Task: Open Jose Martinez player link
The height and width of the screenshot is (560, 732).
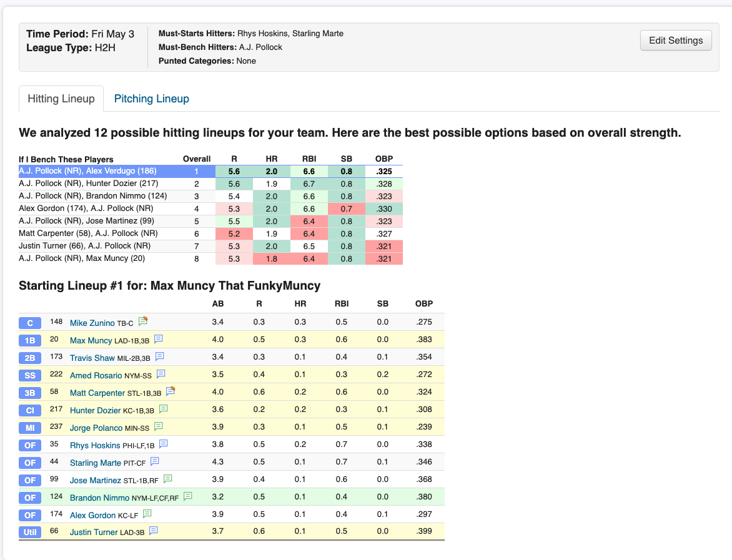Action: pyautogui.click(x=95, y=480)
